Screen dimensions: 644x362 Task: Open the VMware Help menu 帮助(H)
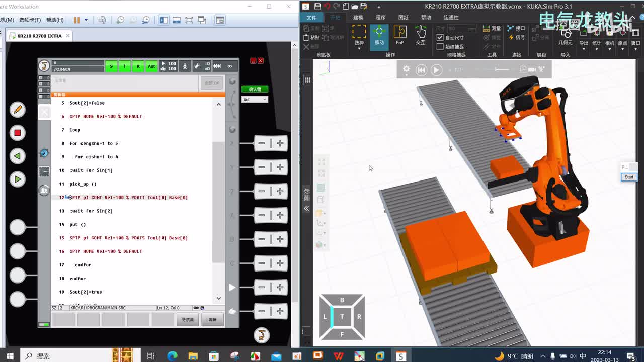pyautogui.click(x=55, y=20)
